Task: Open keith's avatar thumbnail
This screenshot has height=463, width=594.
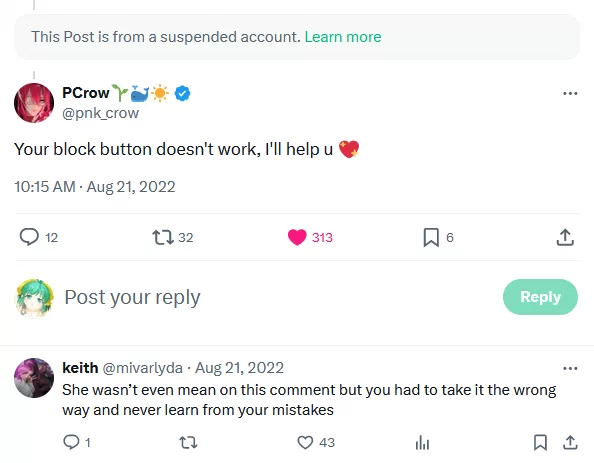Action: click(34, 378)
